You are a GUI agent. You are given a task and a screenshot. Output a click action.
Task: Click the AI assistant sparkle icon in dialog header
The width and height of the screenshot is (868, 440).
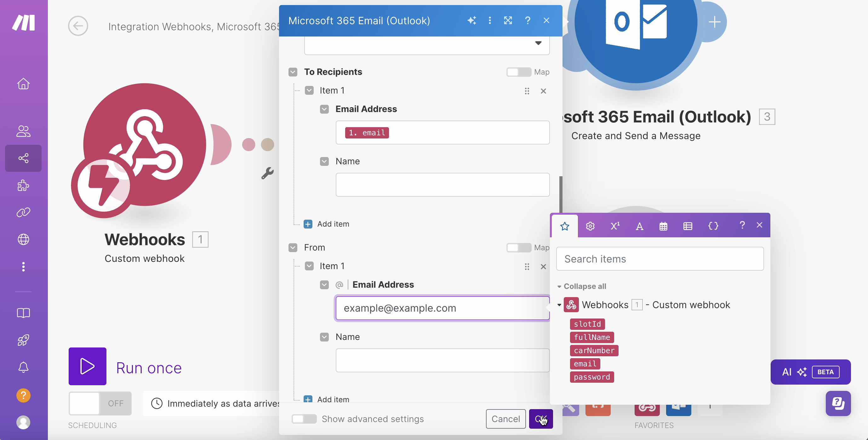tap(472, 20)
